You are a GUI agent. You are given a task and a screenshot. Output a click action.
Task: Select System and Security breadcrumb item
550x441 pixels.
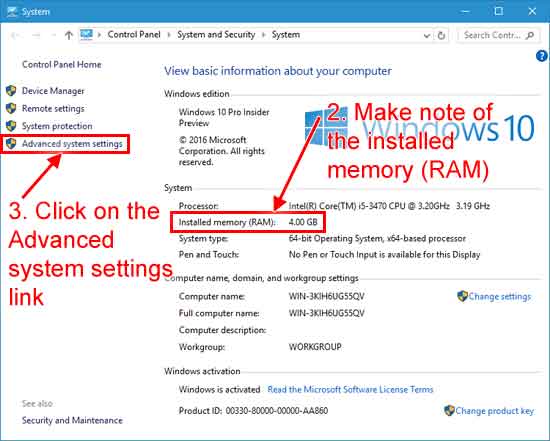[216, 34]
